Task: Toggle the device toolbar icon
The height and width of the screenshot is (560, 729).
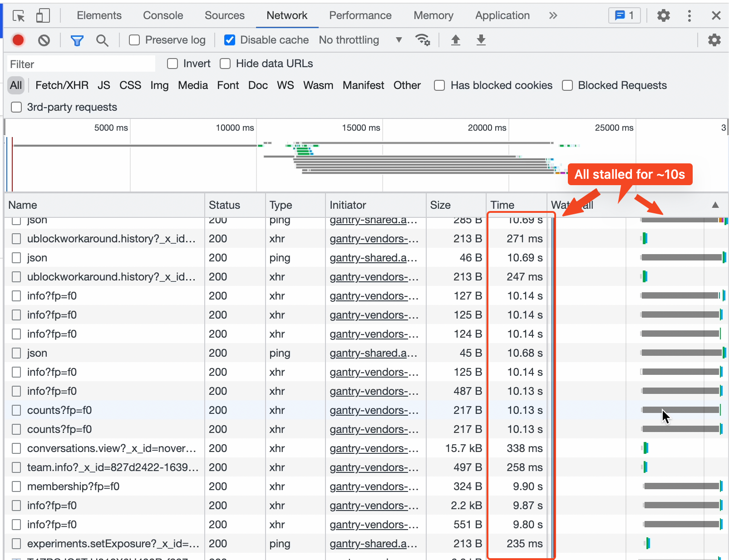Action: pos(43,16)
